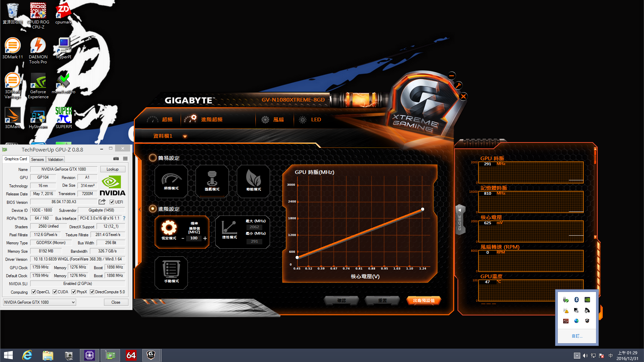Open the Validation tab in GPU-Z

coord(55,159)
